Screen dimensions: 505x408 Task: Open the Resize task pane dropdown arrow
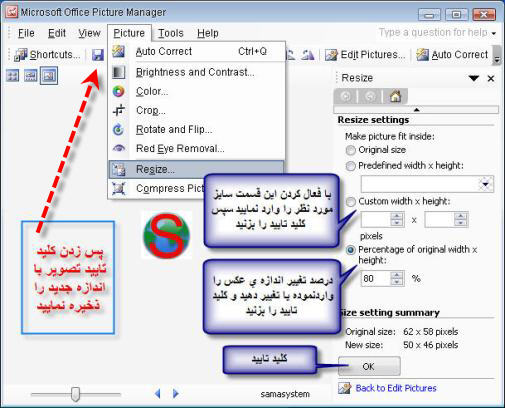(x=474, y=78)
